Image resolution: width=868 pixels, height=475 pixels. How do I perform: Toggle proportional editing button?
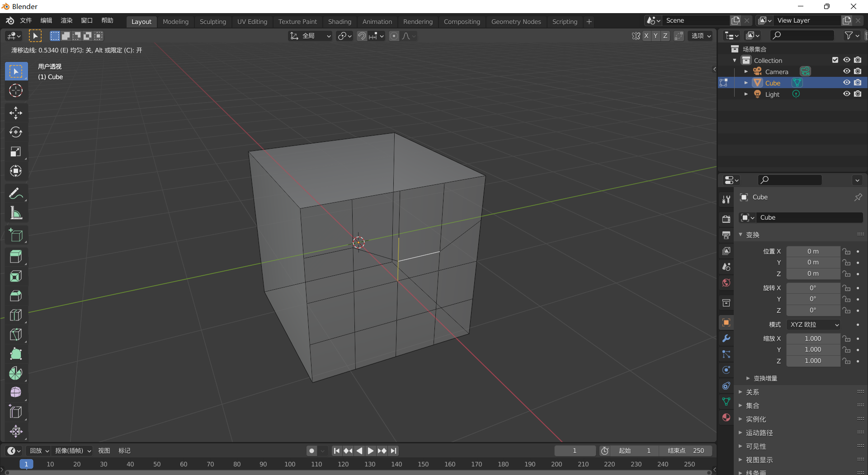point(394,36)
